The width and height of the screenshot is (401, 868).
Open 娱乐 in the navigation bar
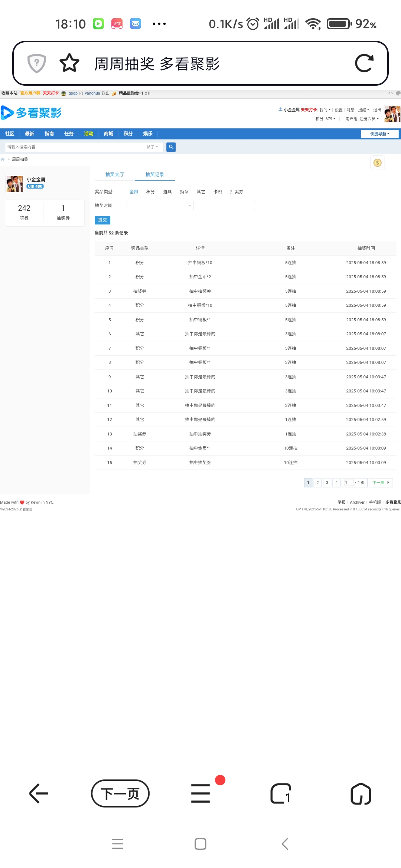(148, 134)
